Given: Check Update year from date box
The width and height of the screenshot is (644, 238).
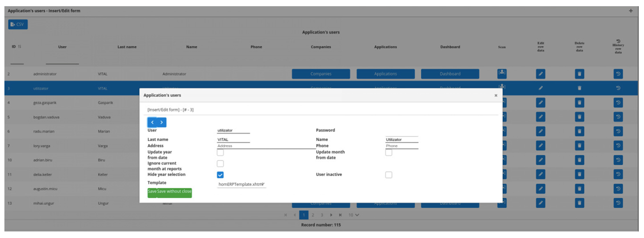Looking at the screenshot, I should pyautogui.click(x=220, y=152).
